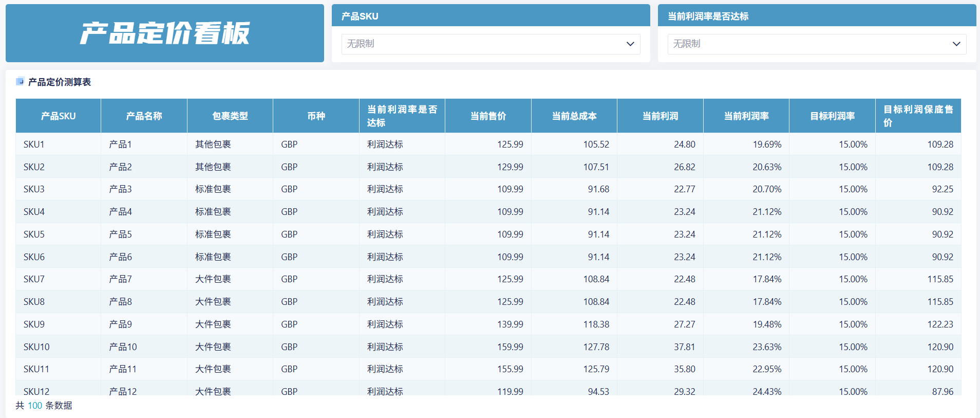The height and width of the screenshot is (418, 980).
Task: Select the SKU8 cell
Action: 59,302
